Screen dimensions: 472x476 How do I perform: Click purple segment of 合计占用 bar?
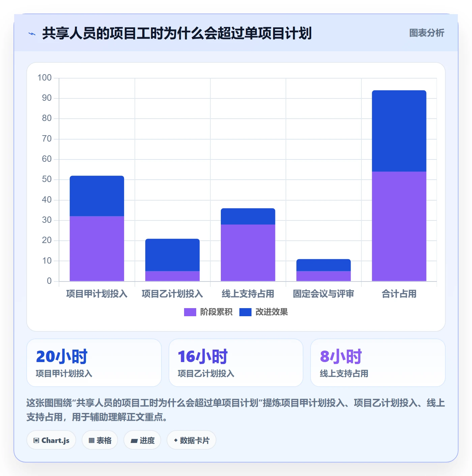point(399,226)
